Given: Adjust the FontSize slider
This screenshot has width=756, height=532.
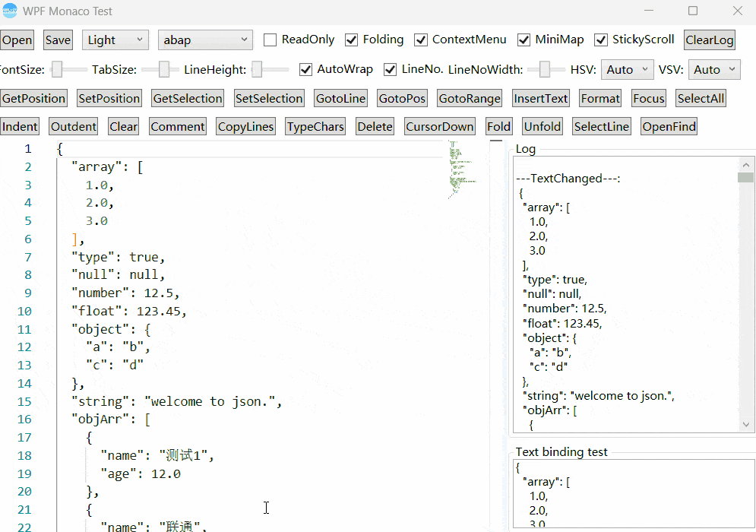Looking at the screenshot, I should (x=58, y=69).
